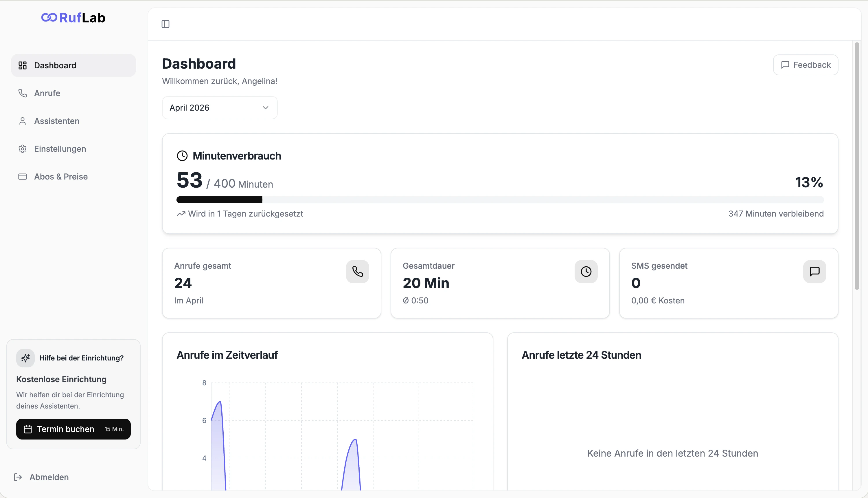This screenshot has height=498, width=868.
Task: Go to Anrufe in the sidebar
Action: click(x=73, y=93)
